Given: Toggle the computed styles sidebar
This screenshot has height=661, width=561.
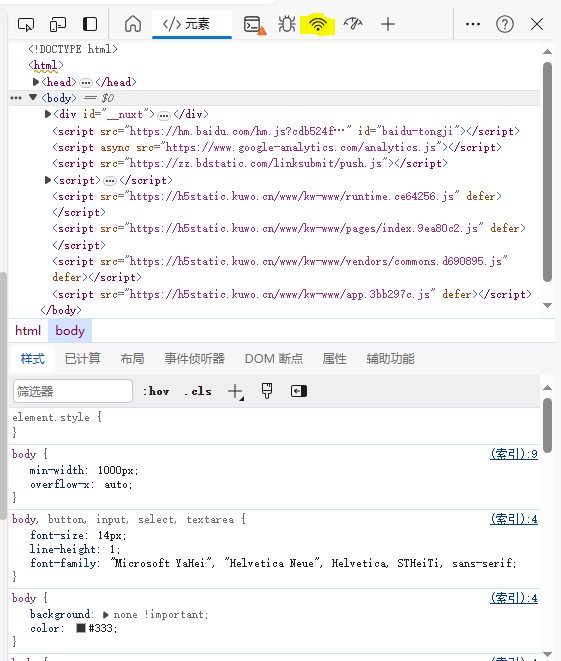Looking at the screenshot, I should pyautogui.click(x=299, y=391).
